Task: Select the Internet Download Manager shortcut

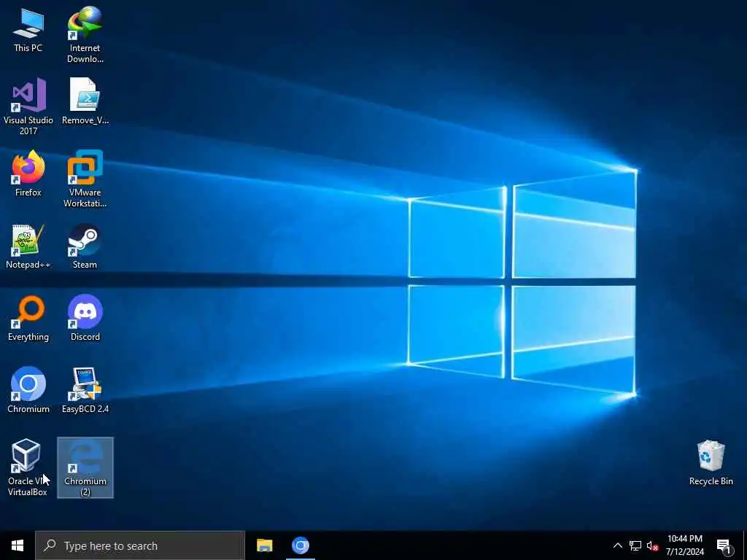Action: [85, 35]
